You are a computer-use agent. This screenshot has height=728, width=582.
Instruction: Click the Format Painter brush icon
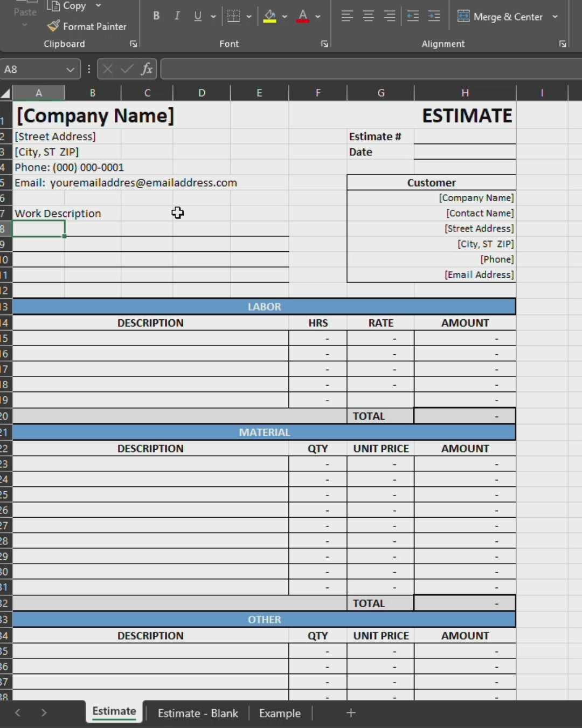53,26
